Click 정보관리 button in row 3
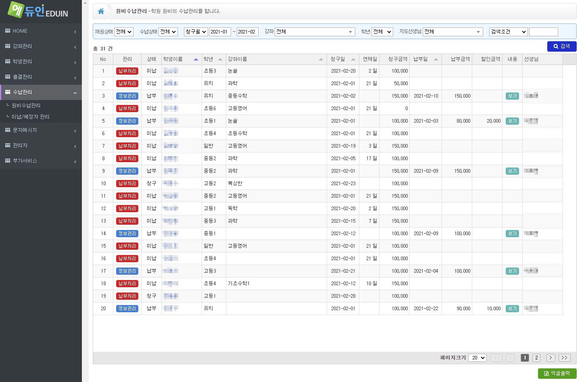The height and width of the screenshot is (382, 588). [x=127, y=96]
